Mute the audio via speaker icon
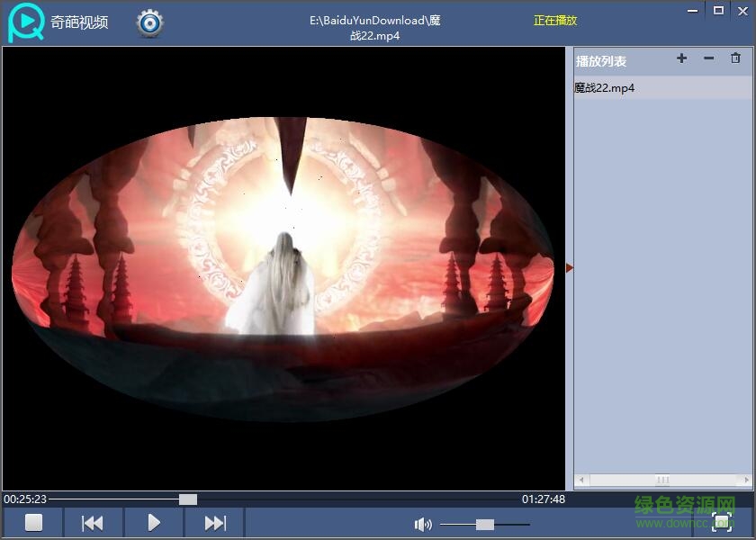Screen dimensions: 756x540 (x=422, y=525)
